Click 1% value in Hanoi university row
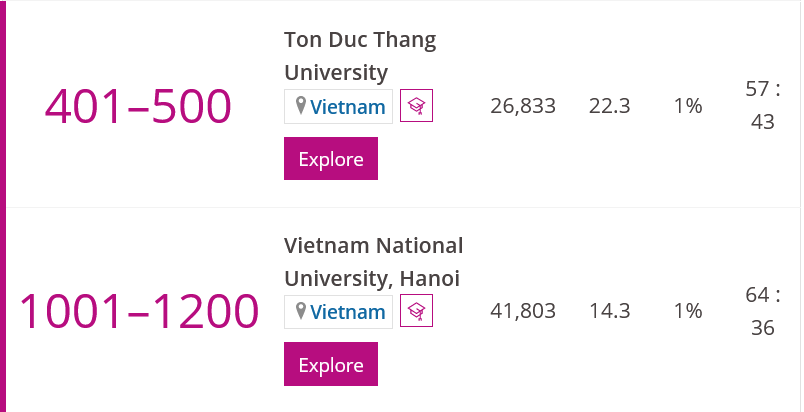Image resolution: width=804 pixels, height=412 pixels. (688, 311)
